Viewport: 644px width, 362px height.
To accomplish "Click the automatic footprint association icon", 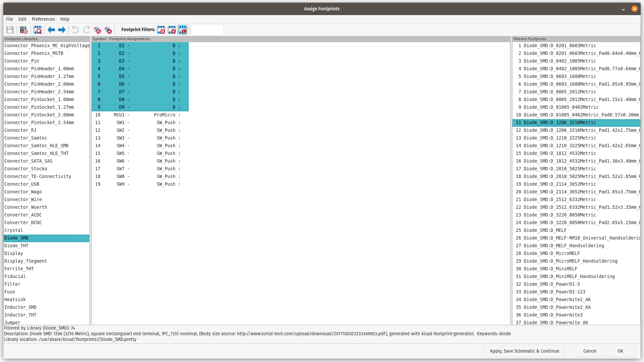I will point(97,30).
